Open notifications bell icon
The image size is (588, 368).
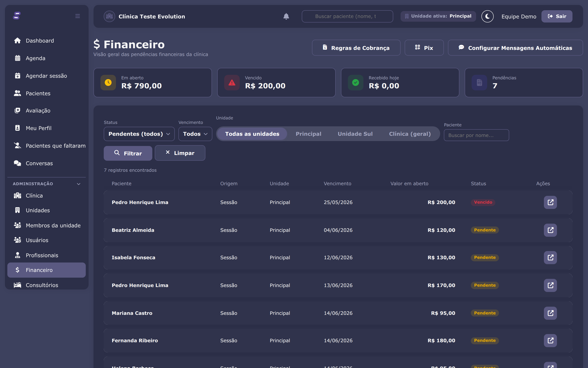pyautogui.click(x=286, y=16)
